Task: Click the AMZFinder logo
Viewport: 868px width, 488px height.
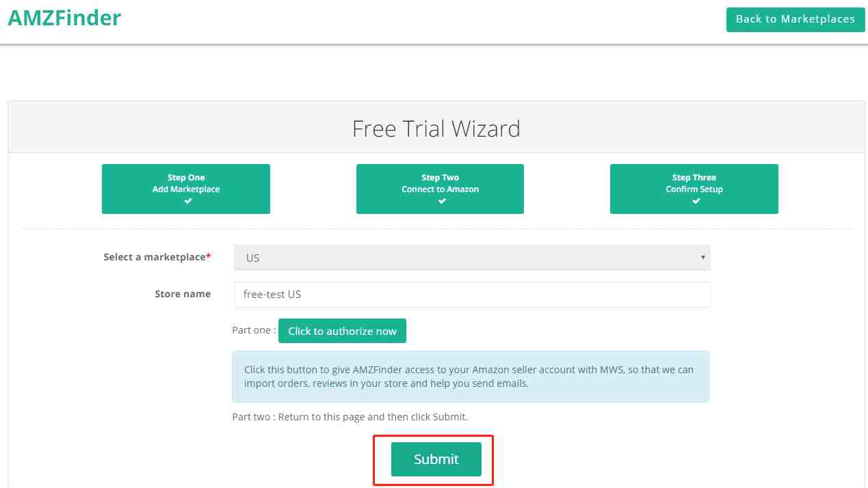Action: pyautogui.click(x=64, y=18)
